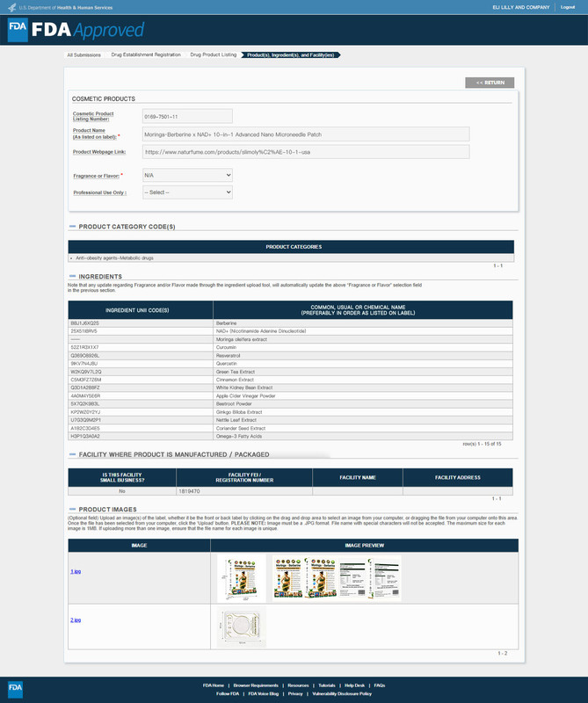This screenshot has height=703, width=588.
Task: Click the 'No' small business cell
Action: tap(122, 491)
